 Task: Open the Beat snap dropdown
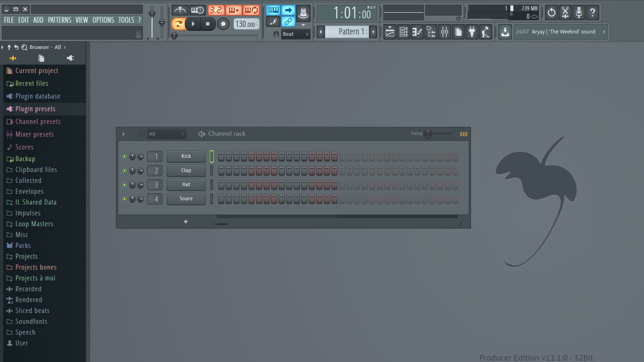coord(296,34)
